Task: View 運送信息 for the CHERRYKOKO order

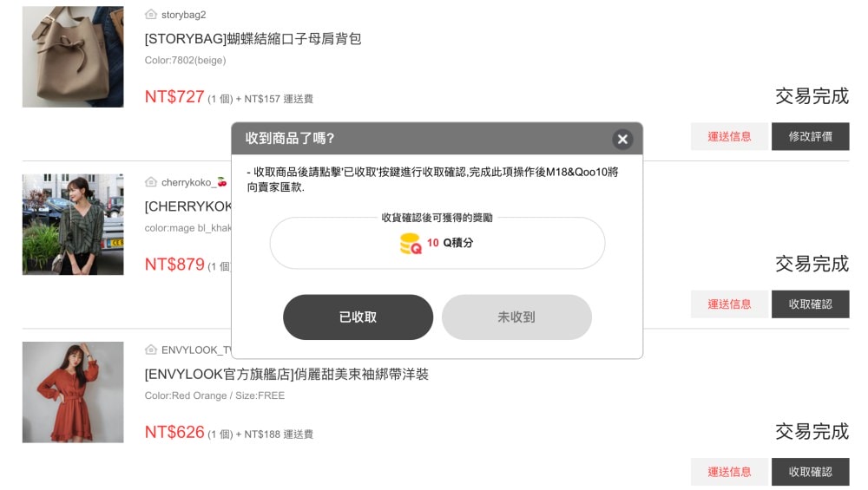Action: point(729,304)
